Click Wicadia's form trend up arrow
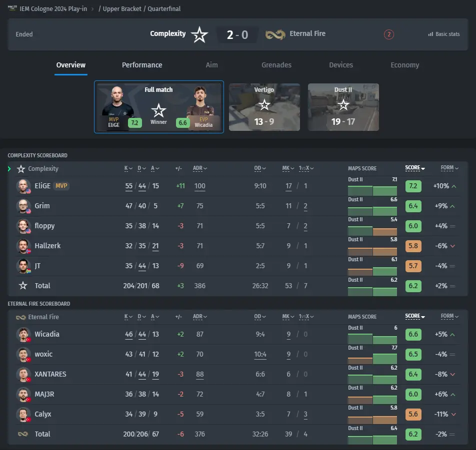This screenshot has width=476, height=450. point(452,335)
